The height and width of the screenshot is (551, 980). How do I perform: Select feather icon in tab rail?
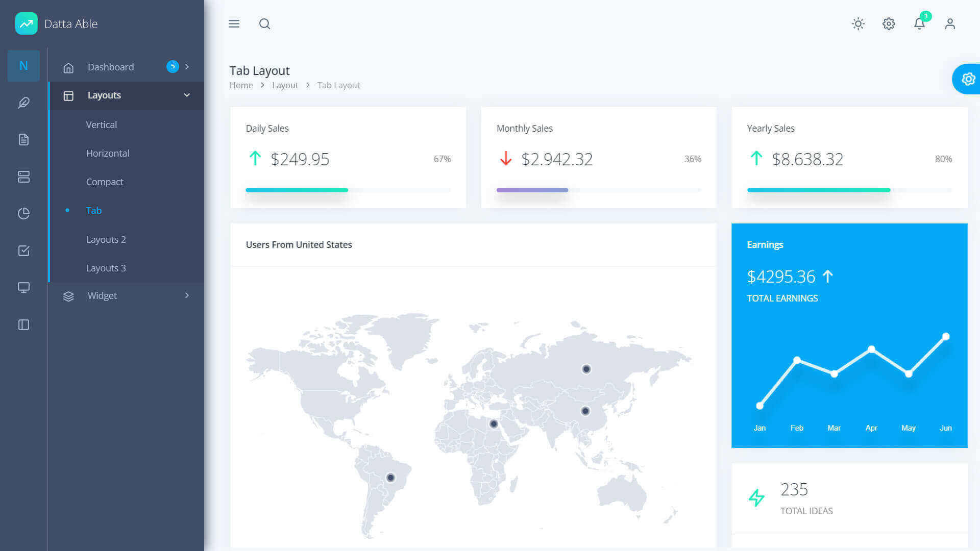(23, 103)
